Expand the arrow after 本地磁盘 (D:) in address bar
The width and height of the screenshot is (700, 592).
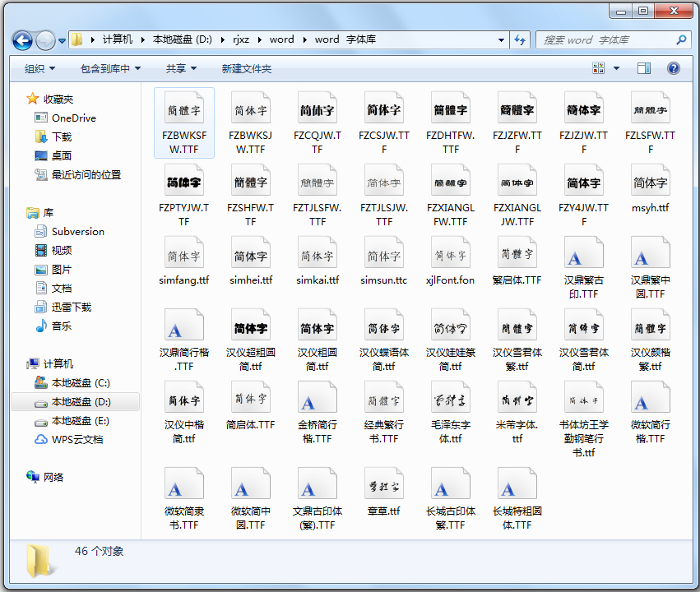[222, 39]
